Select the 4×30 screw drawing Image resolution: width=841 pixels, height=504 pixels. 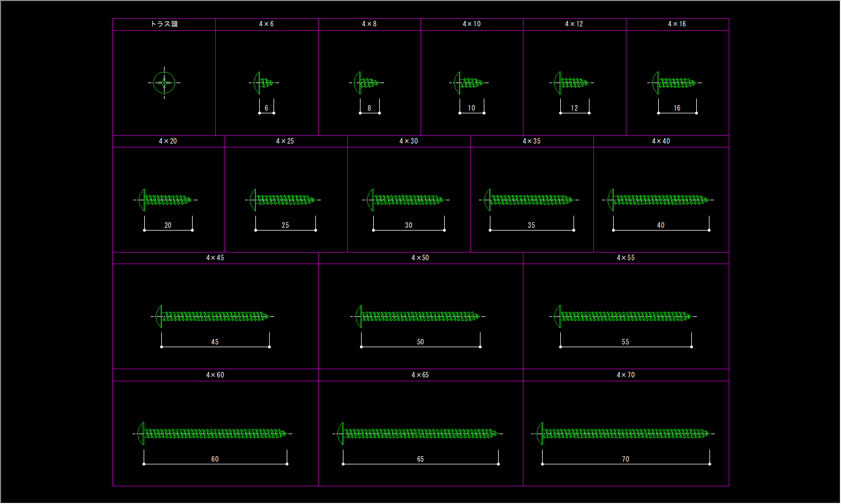point(406,200)
